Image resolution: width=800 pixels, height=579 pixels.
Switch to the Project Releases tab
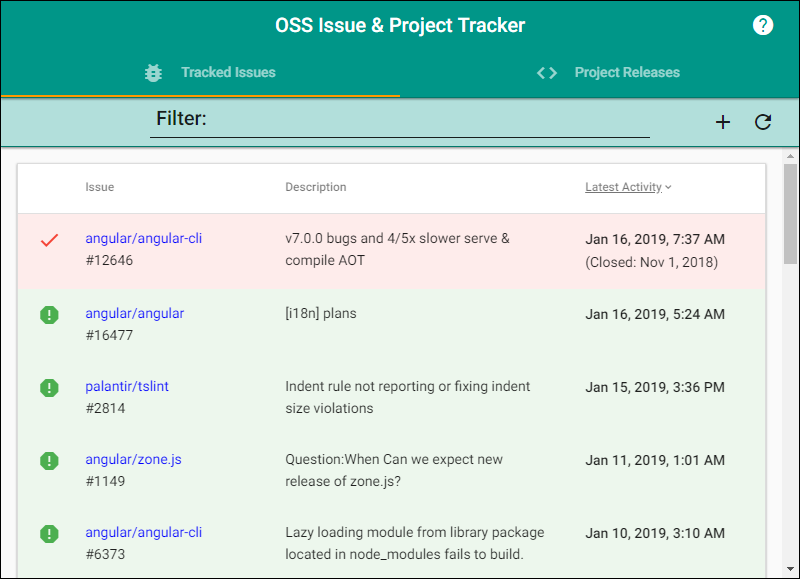pos(599,72)
